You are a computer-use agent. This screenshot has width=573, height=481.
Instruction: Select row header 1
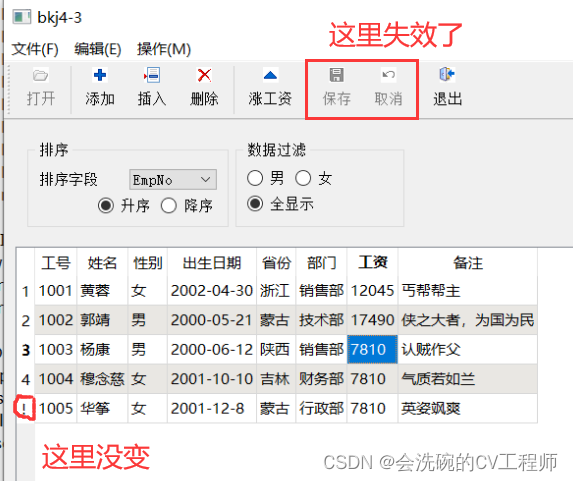[25, 291]
